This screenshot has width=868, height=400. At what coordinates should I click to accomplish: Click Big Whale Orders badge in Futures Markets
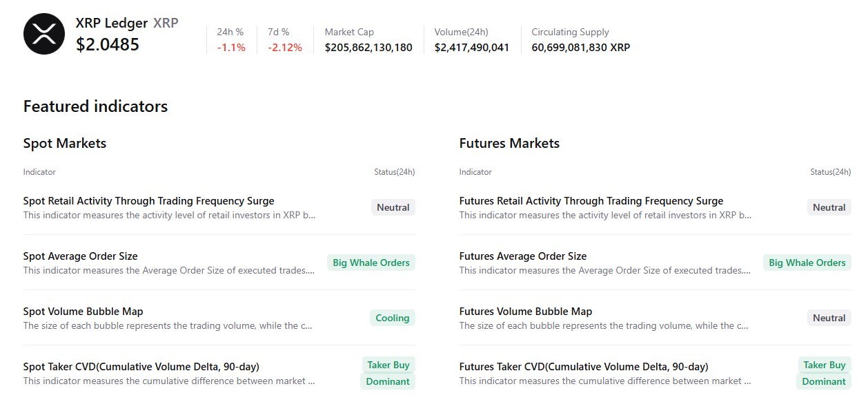[x=807, y=263]
